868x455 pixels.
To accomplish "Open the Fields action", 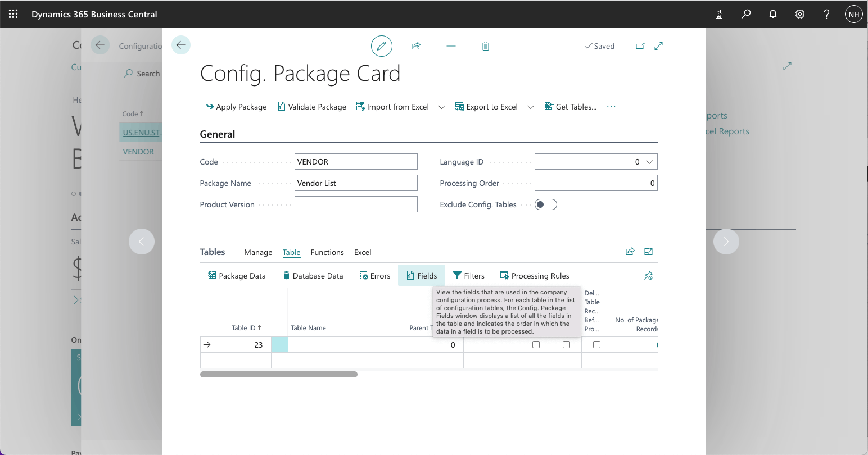I will point(422,276).
